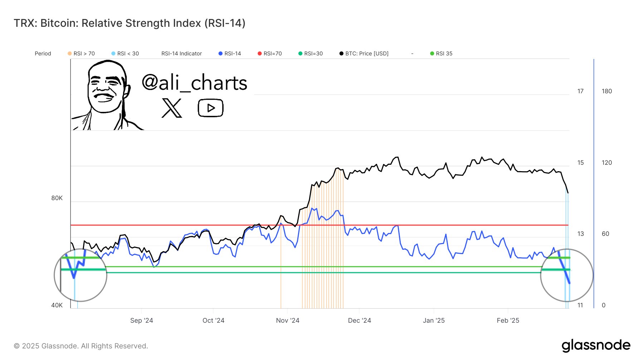Image resolution: width=644 pixels, height=362 pixels.
Task: Select the RSI-14 Indicator legend label
Action: point(181,54)
